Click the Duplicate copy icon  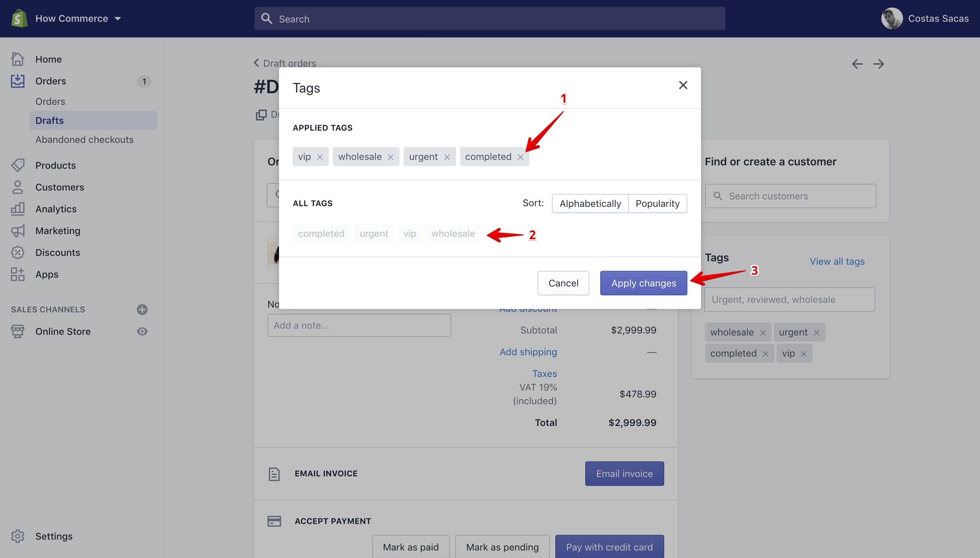coord(261,115)
